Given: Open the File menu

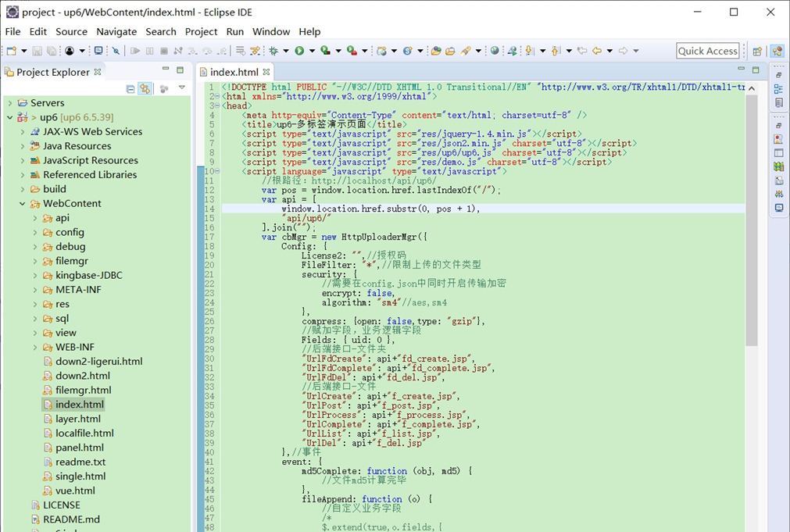Looking at the screenshot, I should [13, 31].
